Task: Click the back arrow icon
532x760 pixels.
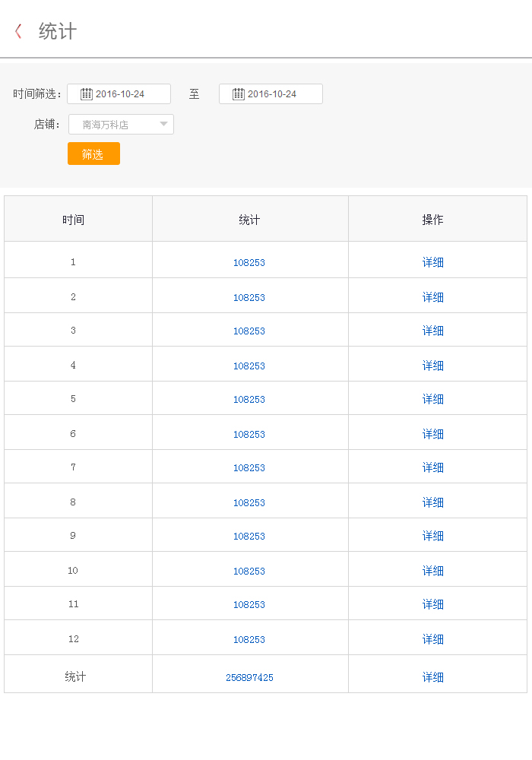Action: (18, 31)
